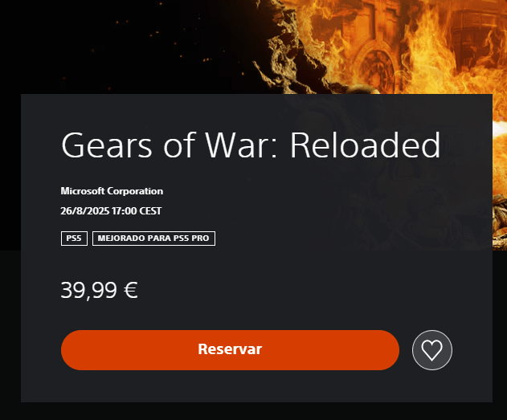Click the Gears of War: Reloaded title

251,145
